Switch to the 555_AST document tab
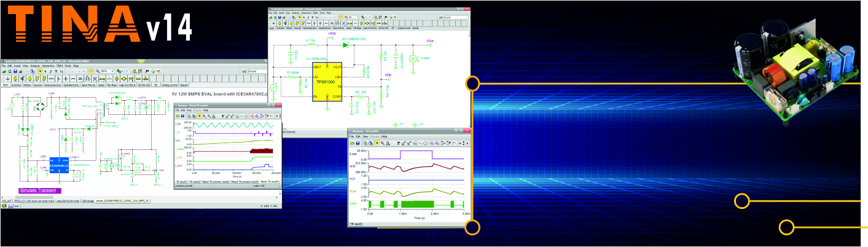 click(x=7, y=201)
